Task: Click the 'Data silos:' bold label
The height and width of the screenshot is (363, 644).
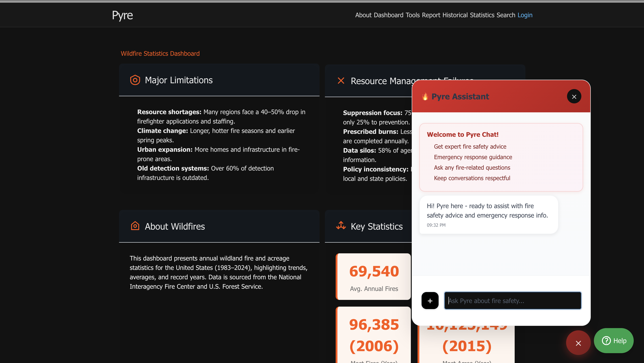Action: [360, 150]
